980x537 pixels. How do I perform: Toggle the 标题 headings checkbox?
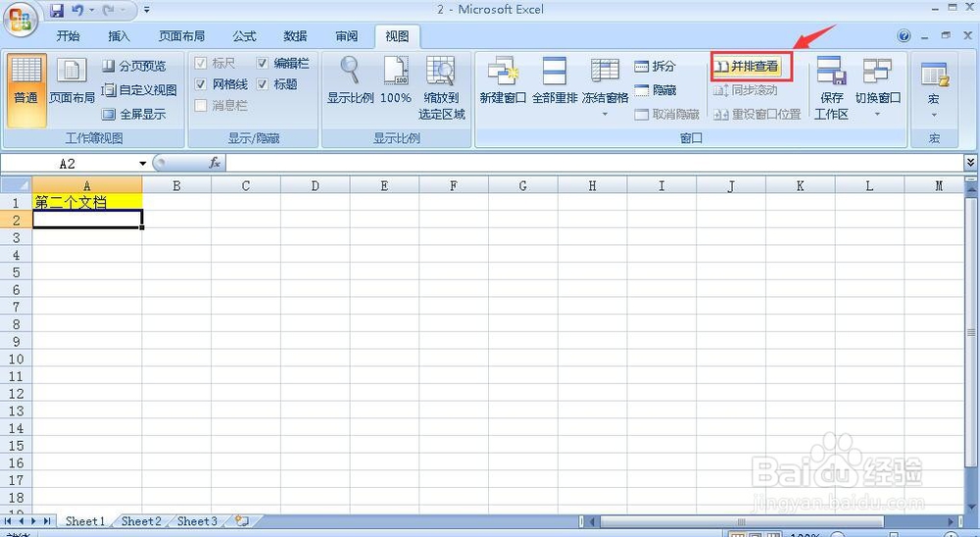tap(263, 83)
